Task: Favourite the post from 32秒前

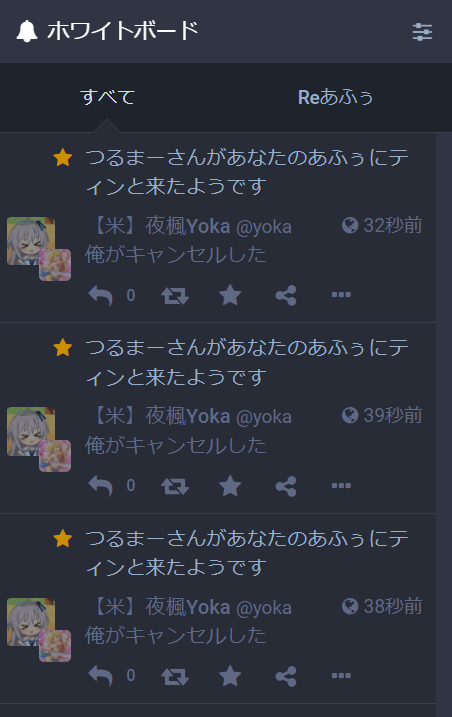Action: (230, 295)
